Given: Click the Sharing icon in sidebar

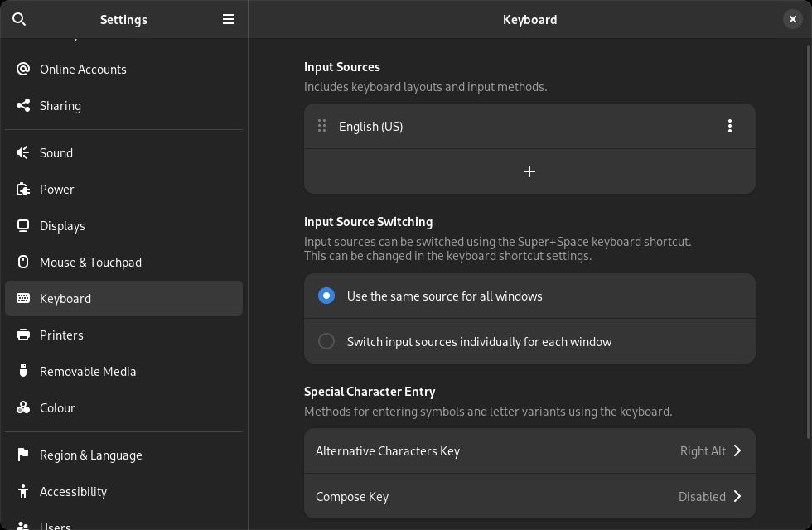Looking at the screenshot, I should pos(23,106).
